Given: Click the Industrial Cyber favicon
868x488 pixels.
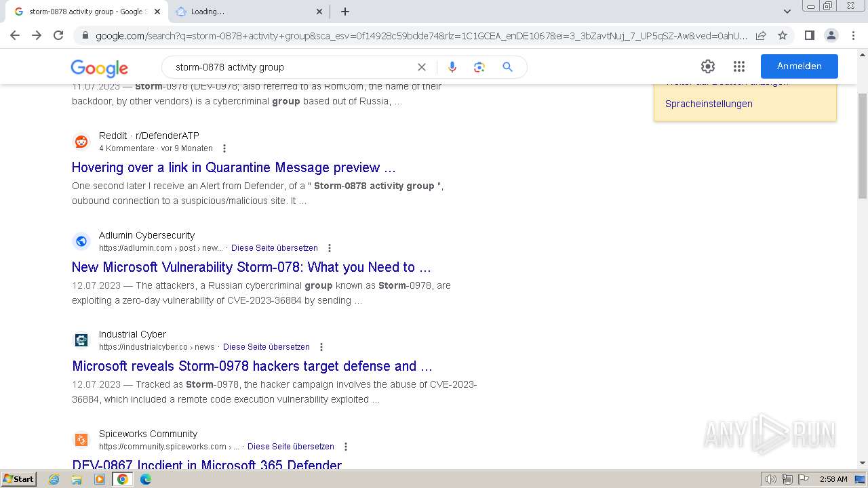Looking at the screenshot, I should tap(81, 340).
